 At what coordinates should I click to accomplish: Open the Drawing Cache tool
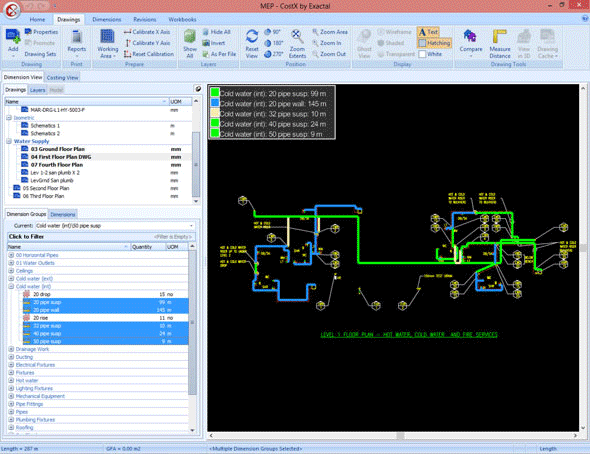click(x=547, y=43)
